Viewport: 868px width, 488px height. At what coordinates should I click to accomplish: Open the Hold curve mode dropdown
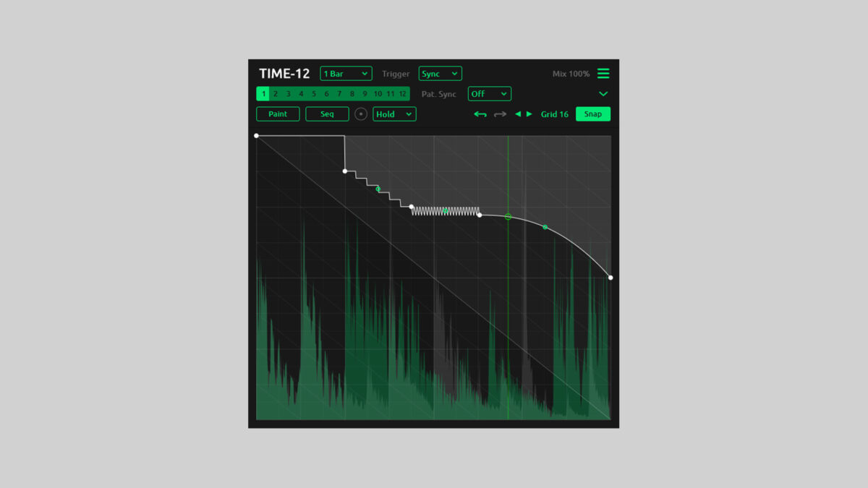click(394, 114)
